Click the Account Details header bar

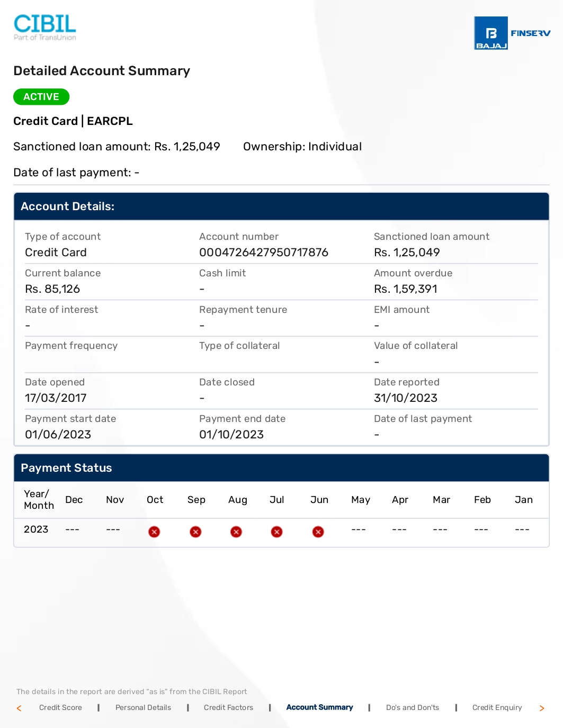281,206
